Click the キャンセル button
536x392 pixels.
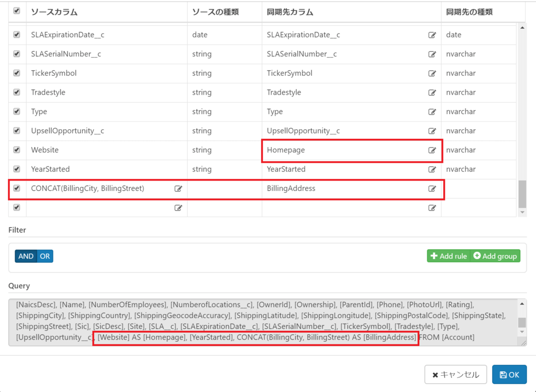coord(455,375)
